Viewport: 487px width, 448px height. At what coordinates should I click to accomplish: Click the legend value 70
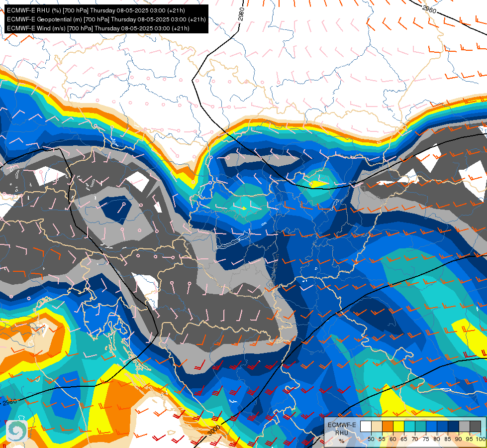tap(415, 439)
